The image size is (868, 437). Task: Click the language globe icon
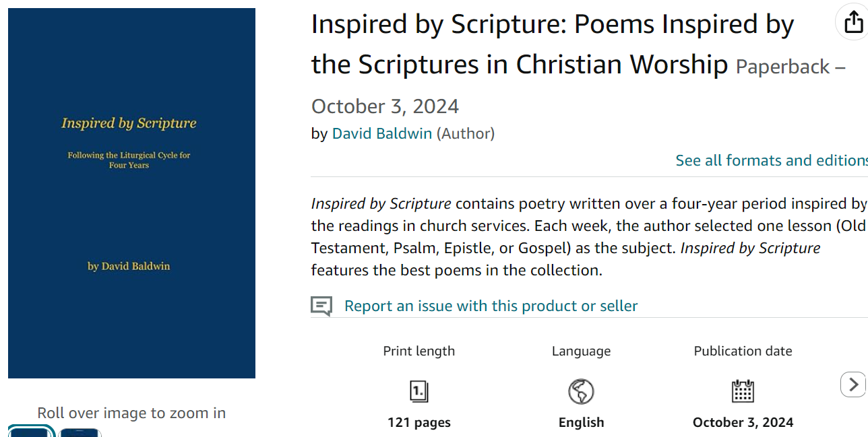[x=581, y=391]
